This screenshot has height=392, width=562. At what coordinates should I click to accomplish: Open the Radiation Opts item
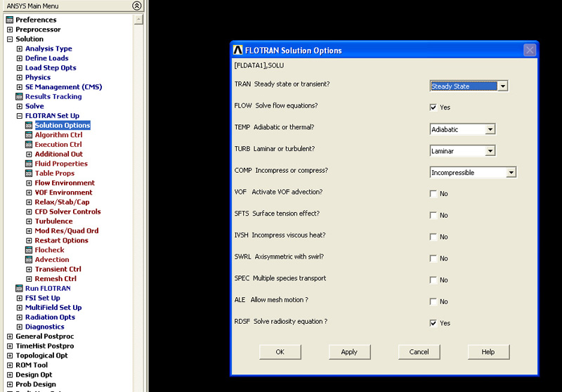point(50,317)
